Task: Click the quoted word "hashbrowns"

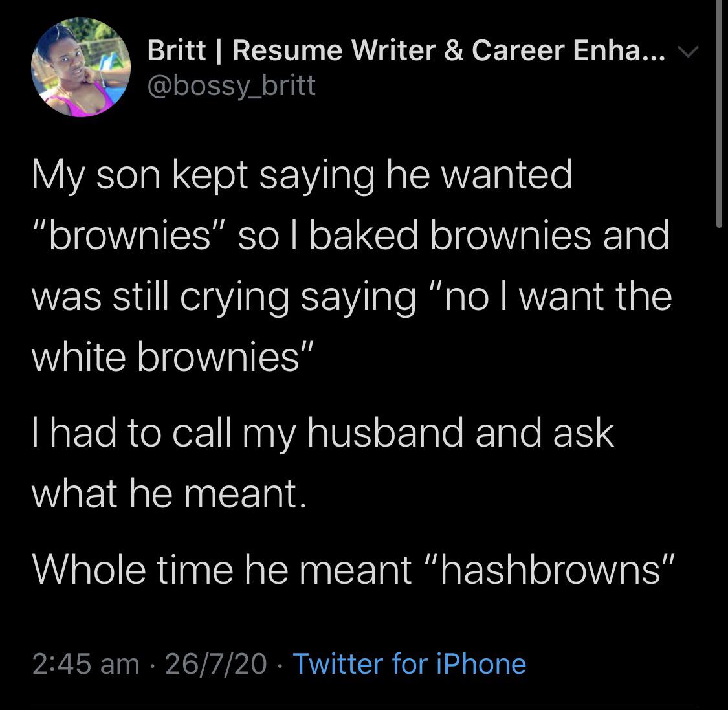Action: point(550,569)
